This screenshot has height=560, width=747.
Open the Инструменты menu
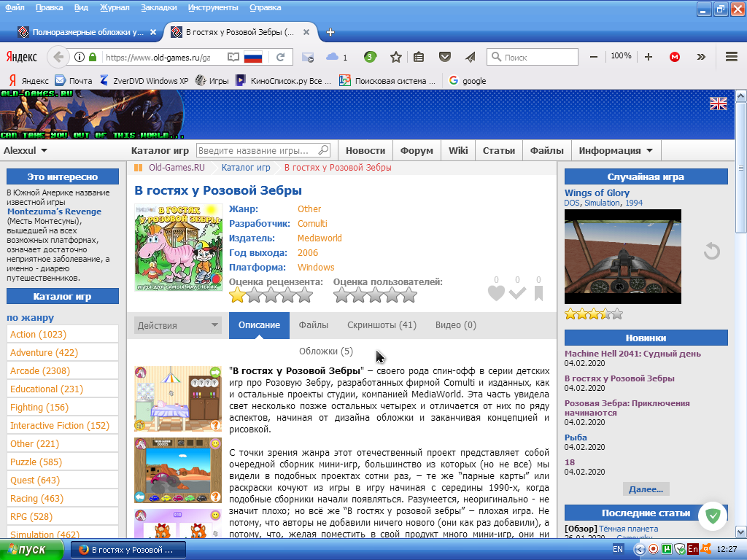[213, 7]
